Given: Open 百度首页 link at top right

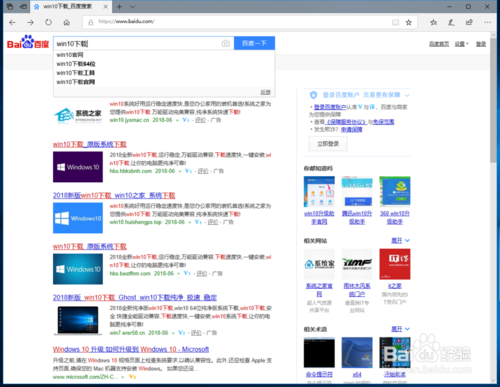Looking at the screenshot, I should [x=439, y=44].
